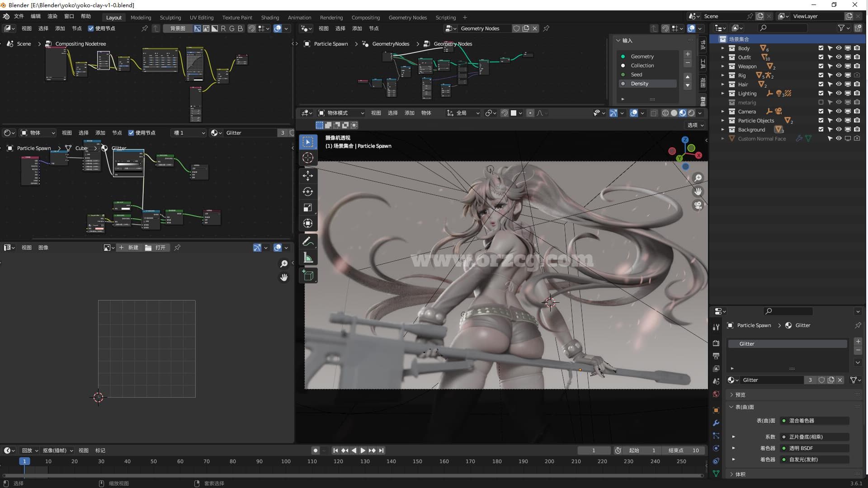The width and height of the screenshot is (868, 488).
Task: Activate the 3D Cursor tool
Action: tap(308, 158)
